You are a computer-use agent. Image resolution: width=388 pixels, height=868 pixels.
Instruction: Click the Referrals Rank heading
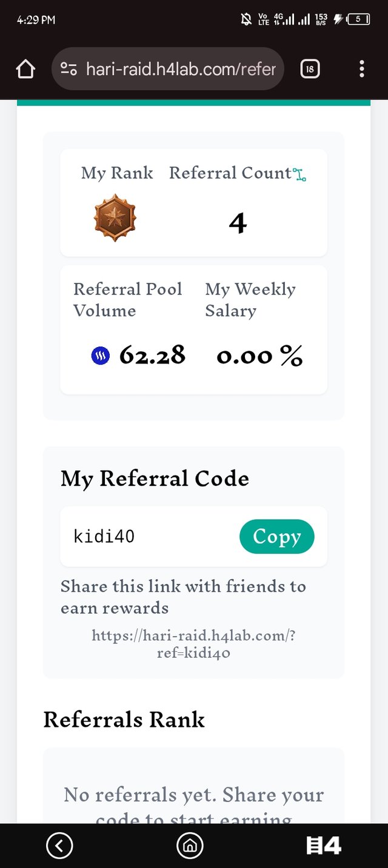click(x=124, y=720)
